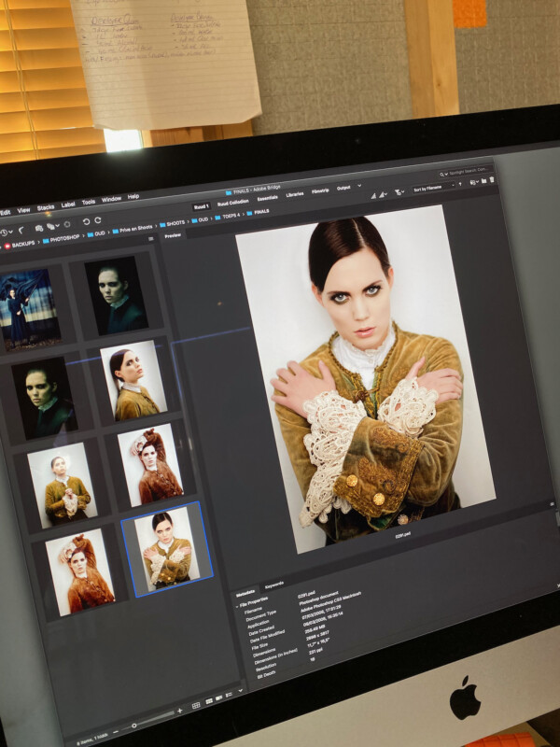Viewport: 560px width, 747px height.
Task: Switch to the Essentials workspace
Action: coord(267,198)
